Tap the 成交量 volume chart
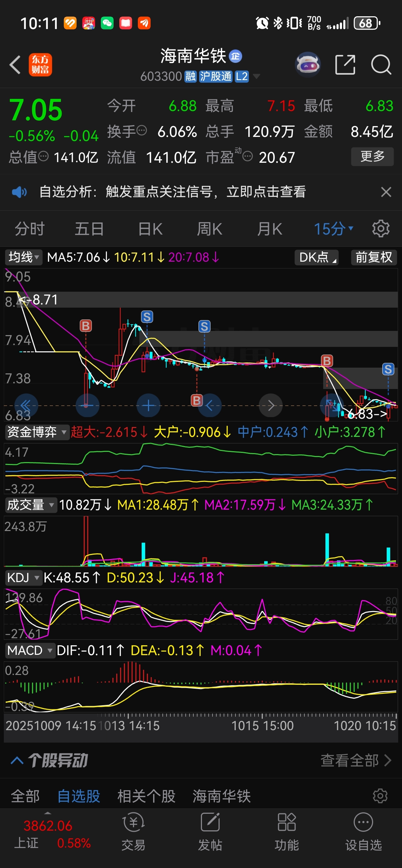This screenshot has width=402, height=868. tap(201, 541)
